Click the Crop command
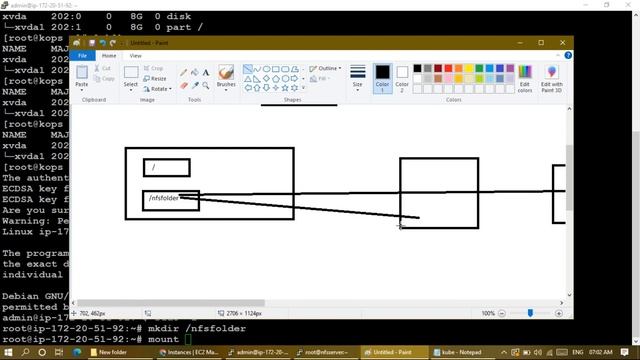Image resolution: width=640 pixels, height=360 pixels. pyautogui.click(x=153, y=68)
